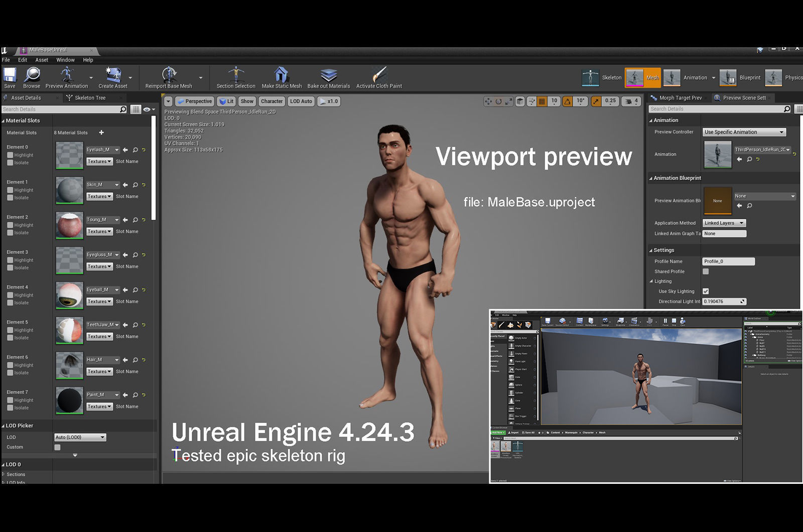Expand the Sections row under LOD 0
The height and width of the screenshot is (532, 803).
click(x=4, y=474)
